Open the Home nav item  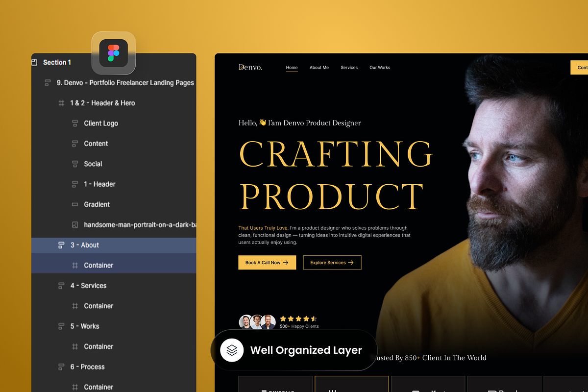[x=292, y=68]
